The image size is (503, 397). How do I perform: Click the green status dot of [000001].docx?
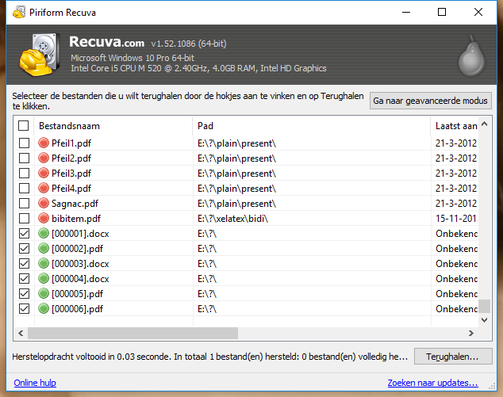43,233
